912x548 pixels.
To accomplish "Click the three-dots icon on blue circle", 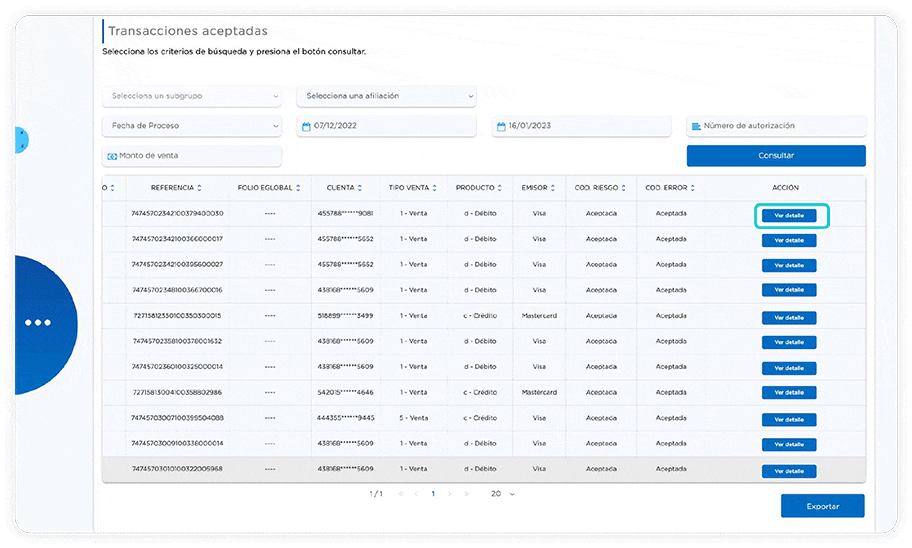I will click(x=37, y=322).
